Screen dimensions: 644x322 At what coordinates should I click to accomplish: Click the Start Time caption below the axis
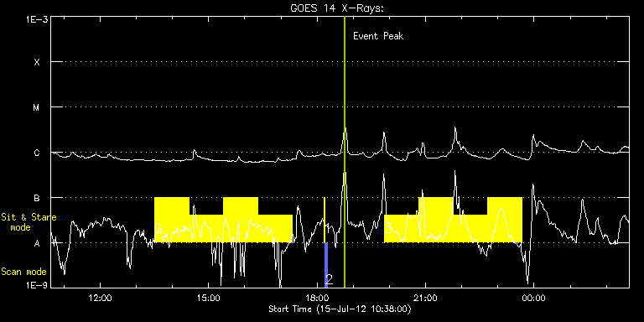[340, 309]
